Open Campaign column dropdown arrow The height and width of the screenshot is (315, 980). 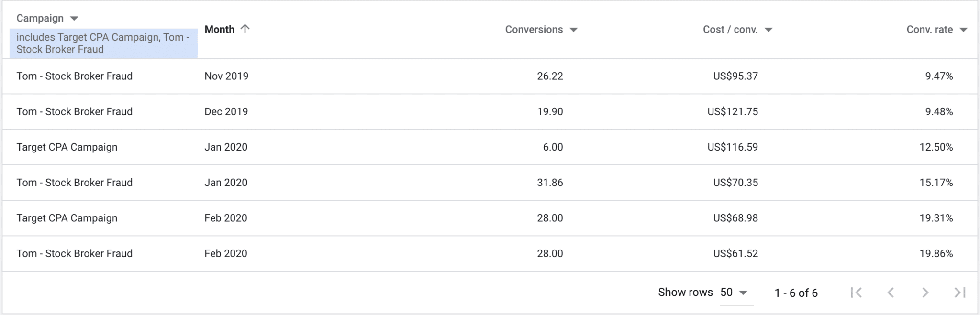pos(74,19)
